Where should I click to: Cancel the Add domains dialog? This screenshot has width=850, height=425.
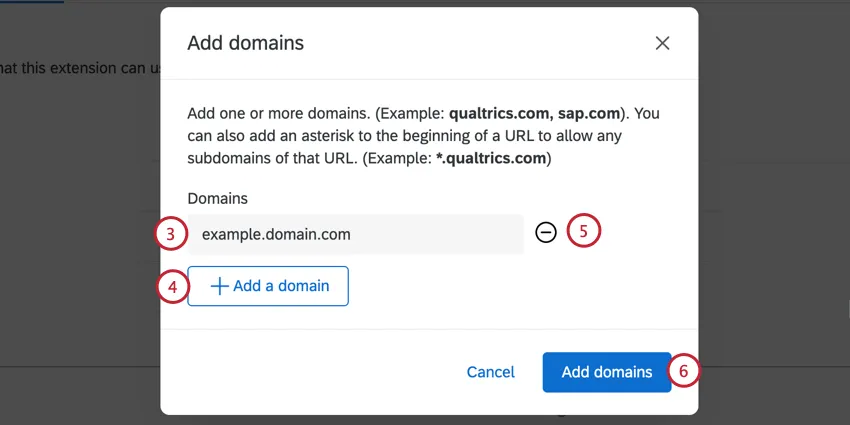pyautogui.click(x=490, y=372)
